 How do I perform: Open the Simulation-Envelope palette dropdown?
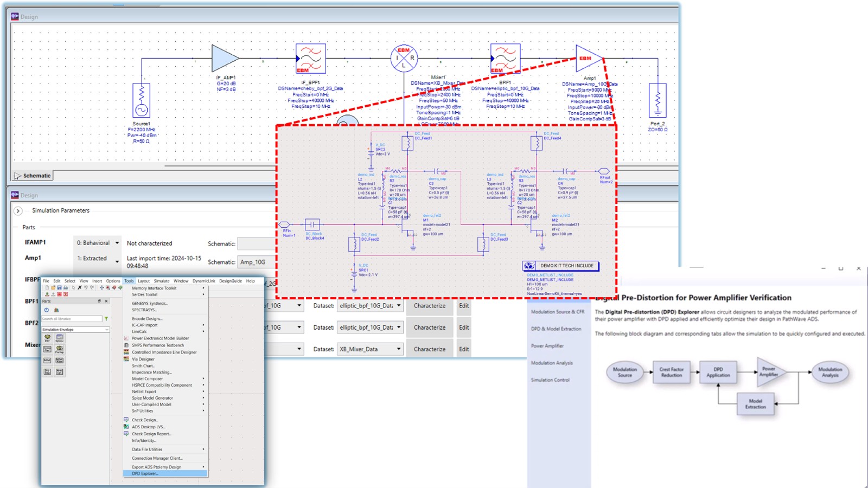pos(76,330)
